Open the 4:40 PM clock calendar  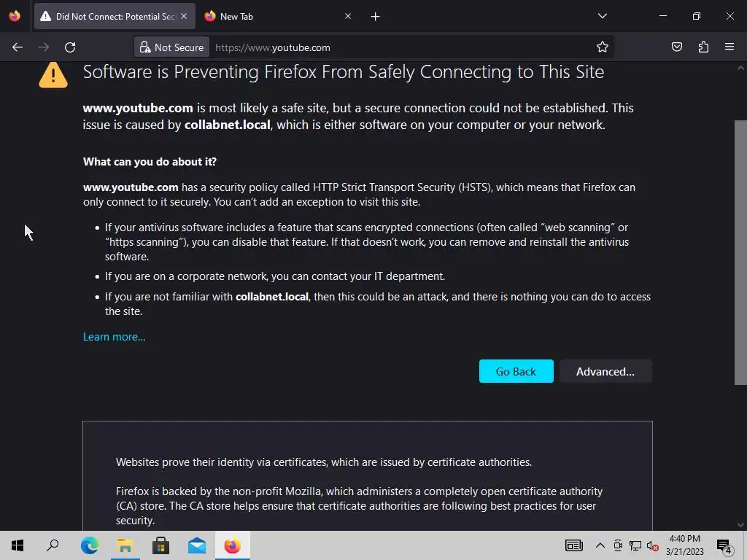(x=684, y=545)
